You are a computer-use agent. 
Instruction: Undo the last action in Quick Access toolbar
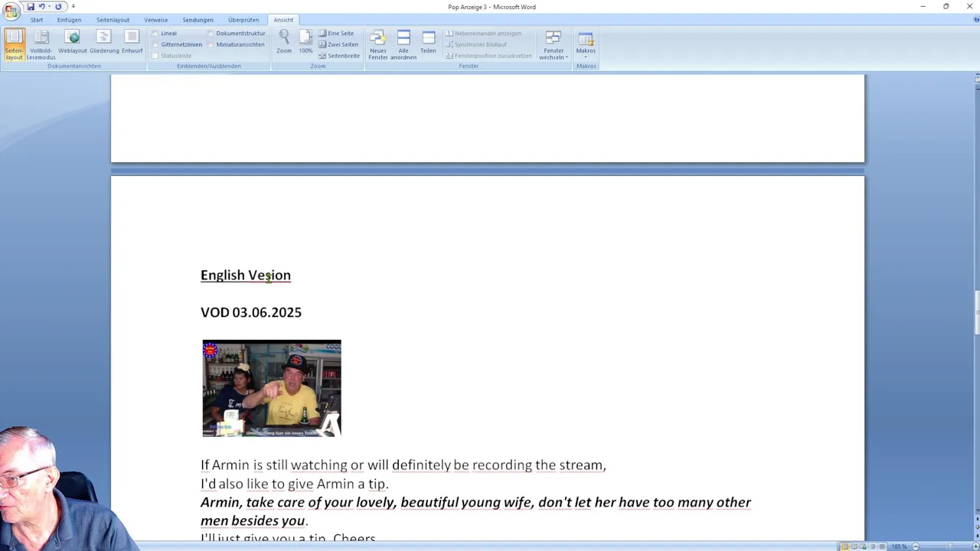(42, 6)
